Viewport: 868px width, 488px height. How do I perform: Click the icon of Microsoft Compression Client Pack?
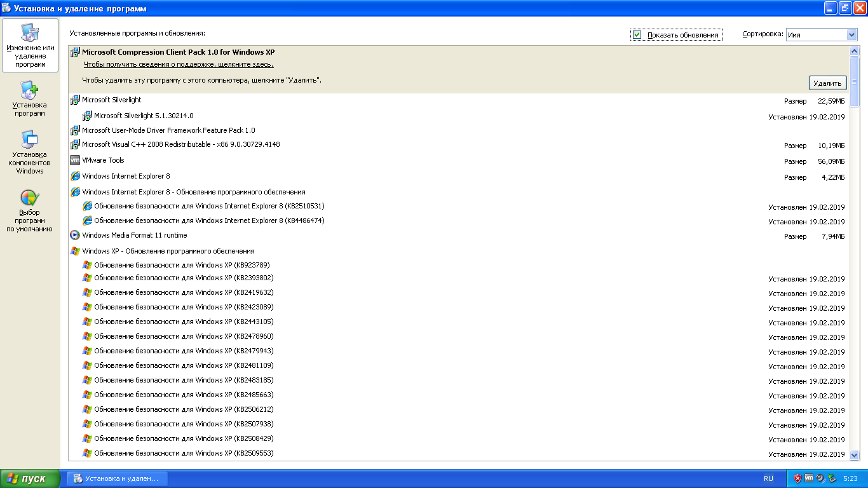click(75, 52)
